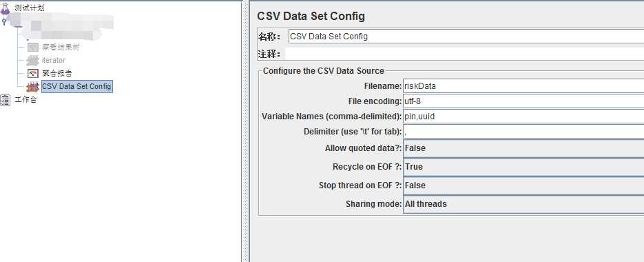Select the 测试计划 root node

pyautogui.click(x=30, y=8)
